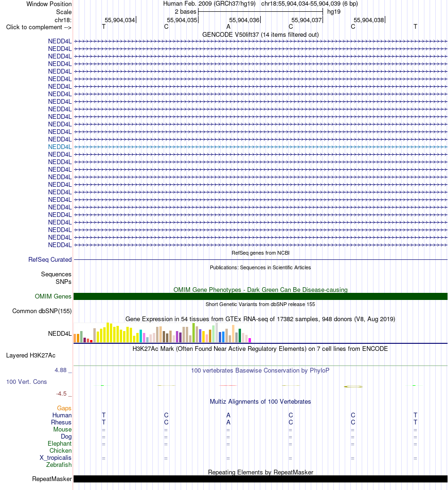Click the Rhesus alignment row label
Viewport: 448px width, 490px height.
[x=61, y=423]
